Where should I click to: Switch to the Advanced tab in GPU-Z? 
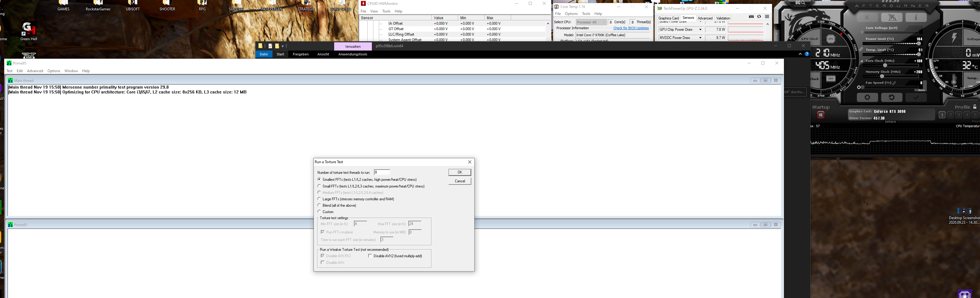point(705,18)
